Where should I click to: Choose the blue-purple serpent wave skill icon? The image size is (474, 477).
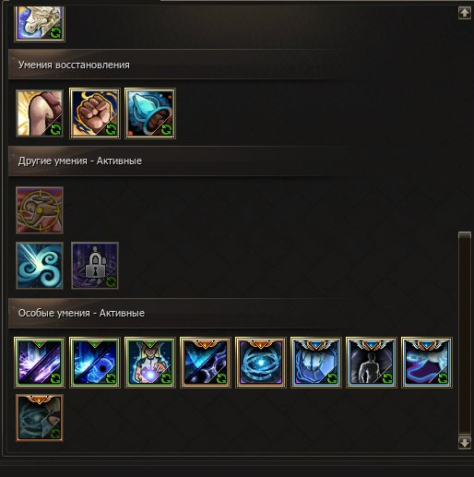click(427, 363)
